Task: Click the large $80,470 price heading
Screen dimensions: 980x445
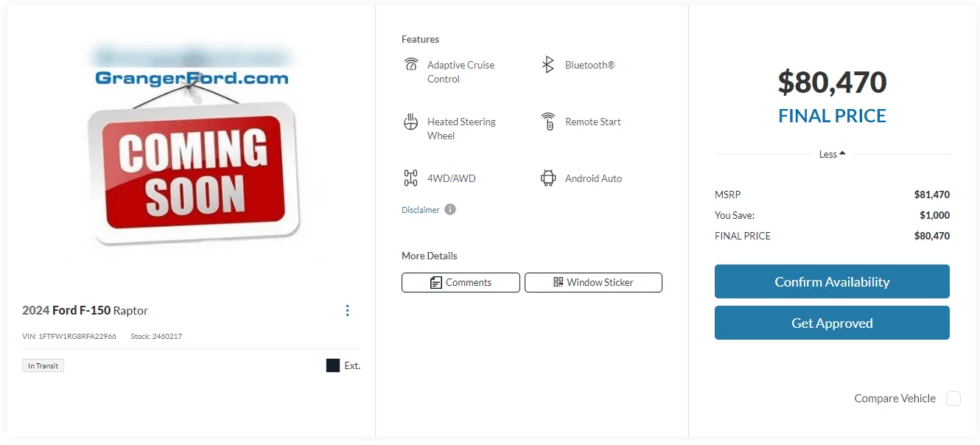Action: [832, 83]
